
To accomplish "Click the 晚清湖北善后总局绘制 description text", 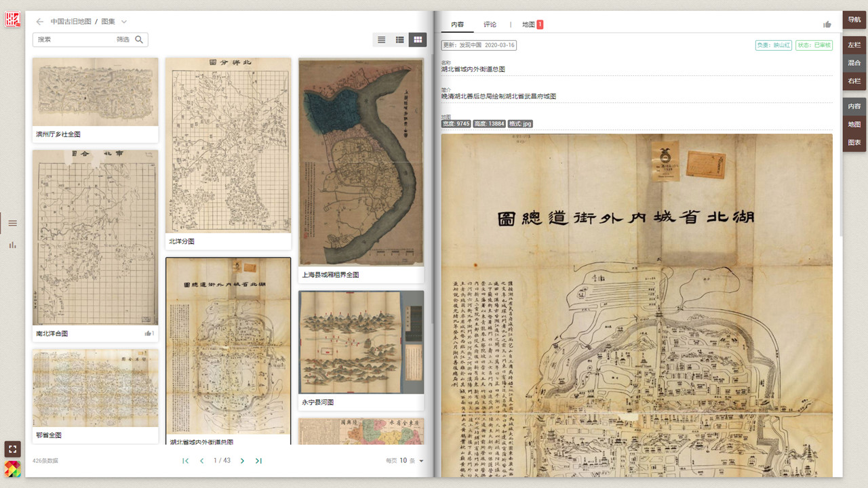I will coord(499,96).
